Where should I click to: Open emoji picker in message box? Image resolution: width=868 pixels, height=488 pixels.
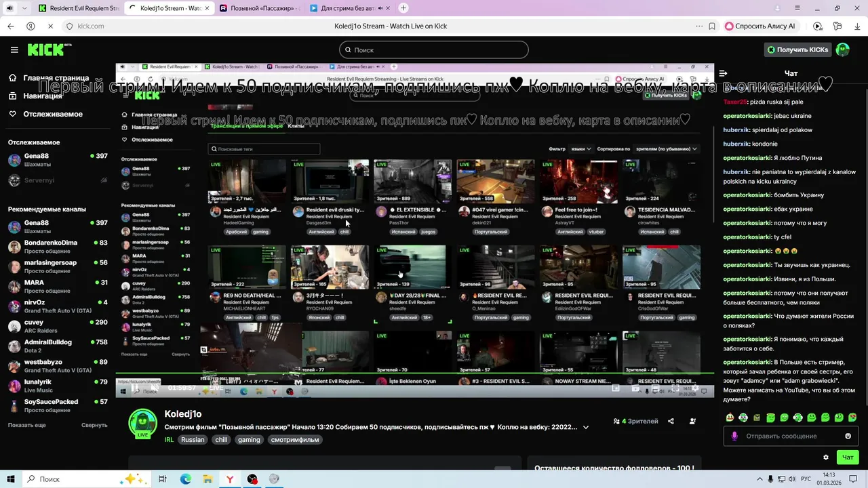[848, 436]
